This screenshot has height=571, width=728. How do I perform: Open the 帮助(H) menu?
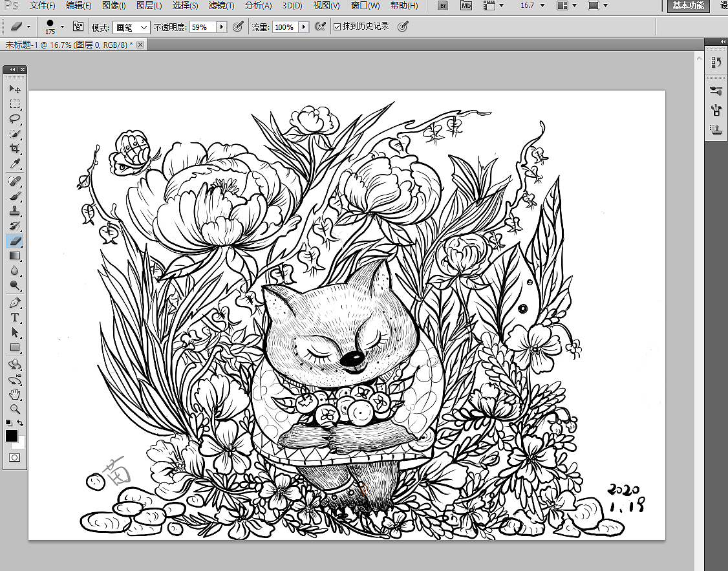click(404, 6)
